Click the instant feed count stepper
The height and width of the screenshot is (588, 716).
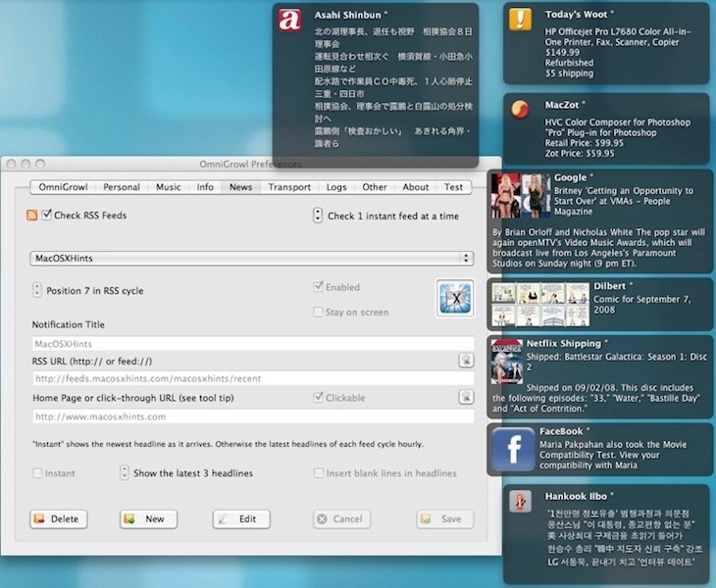pos(318,216)
